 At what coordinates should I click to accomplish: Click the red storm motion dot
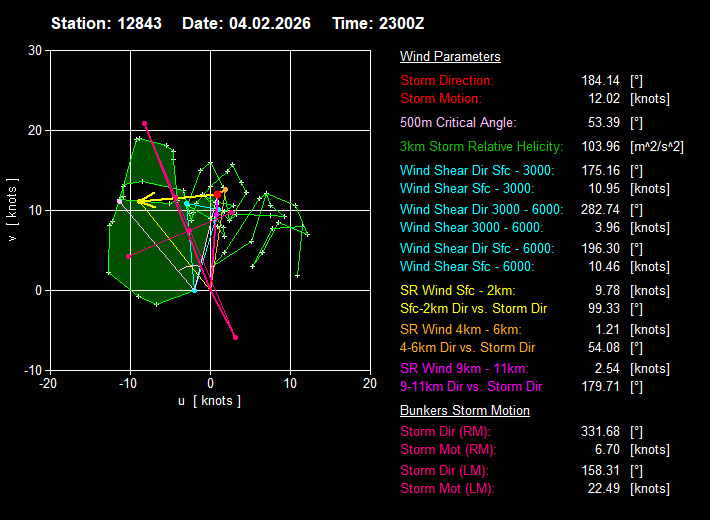click(x=217, y=194)
